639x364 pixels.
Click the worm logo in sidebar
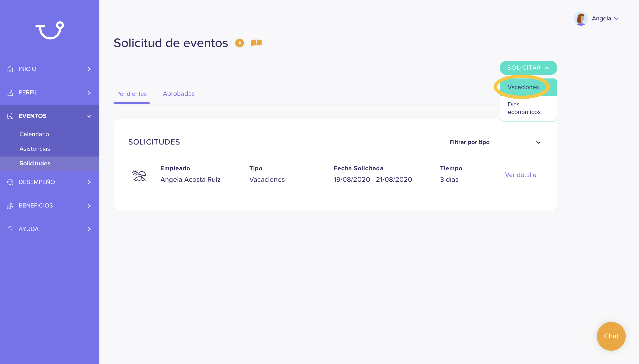[x=49, y=30]
